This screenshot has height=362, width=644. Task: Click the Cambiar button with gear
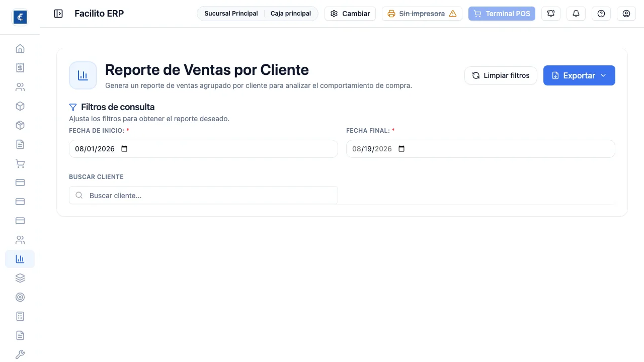coord(350,14)
